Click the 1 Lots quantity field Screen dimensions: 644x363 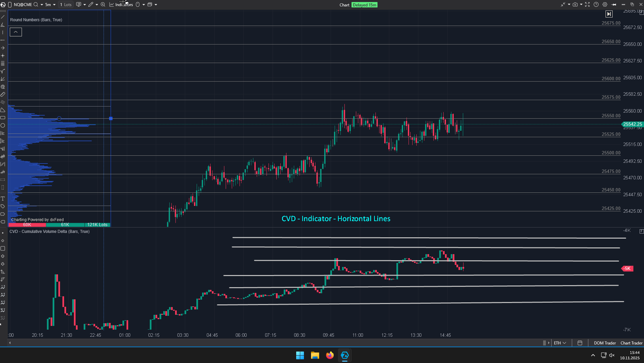pyautogui.click(x=66, y=5)
